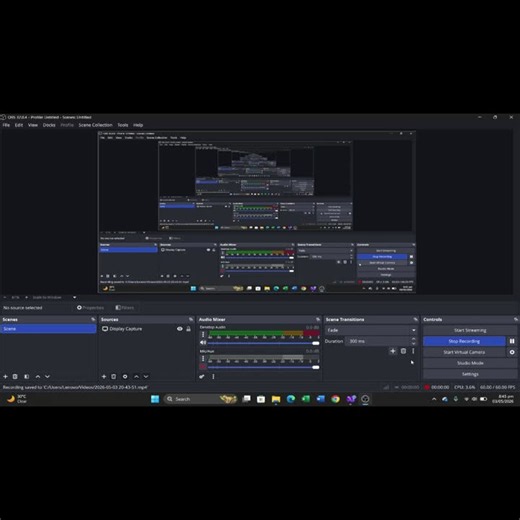520x520 pixels.
Task: Open Audio Mixer footer three-dot menu
Action: 213,376
